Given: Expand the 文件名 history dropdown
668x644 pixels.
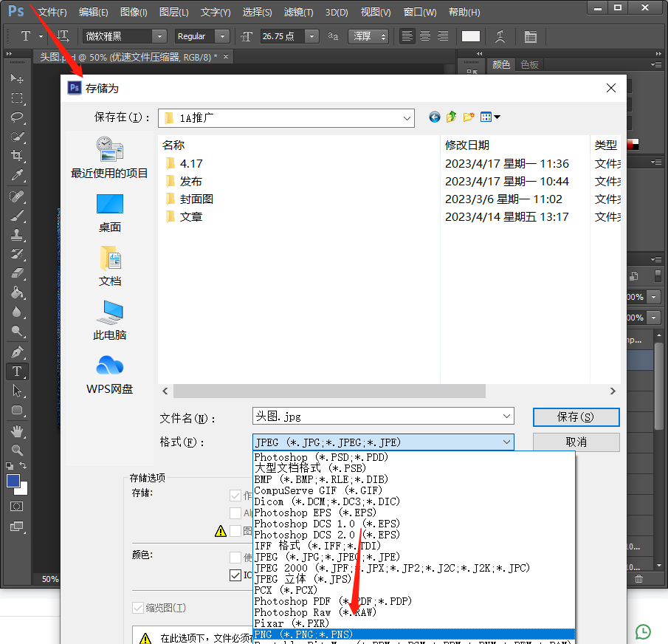Looking at the screenshot, I should click(x=506, y=416).
